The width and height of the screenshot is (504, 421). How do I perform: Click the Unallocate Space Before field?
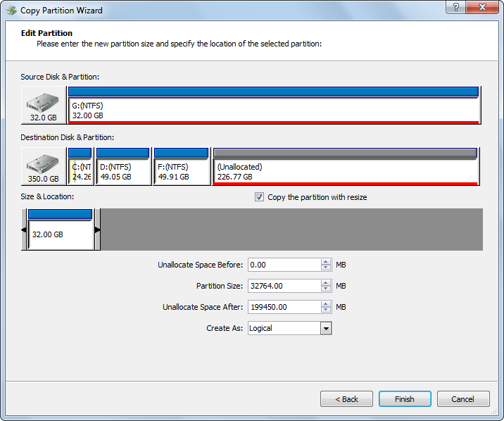[x=284, y=265]
